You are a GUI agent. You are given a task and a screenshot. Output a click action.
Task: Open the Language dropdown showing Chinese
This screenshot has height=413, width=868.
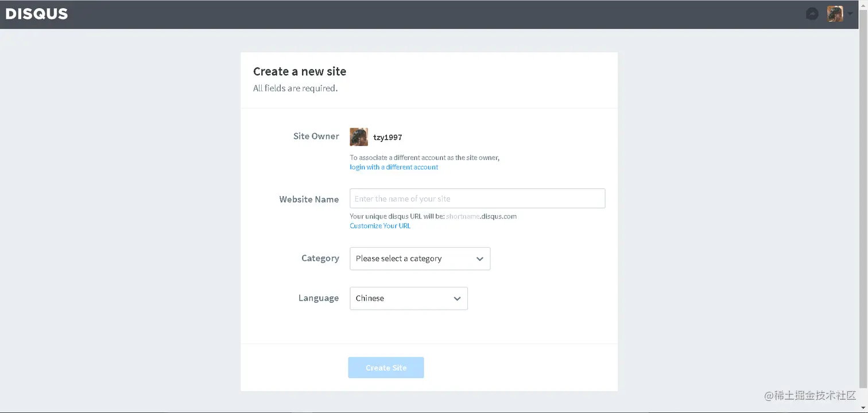409,298
